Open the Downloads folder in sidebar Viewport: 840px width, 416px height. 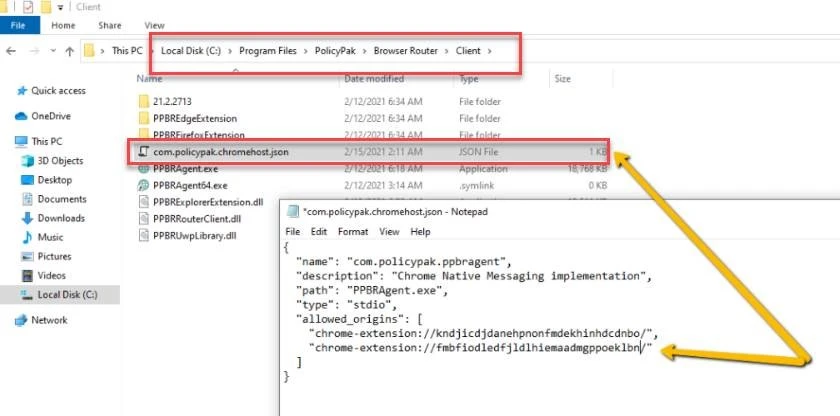[60, 218]
